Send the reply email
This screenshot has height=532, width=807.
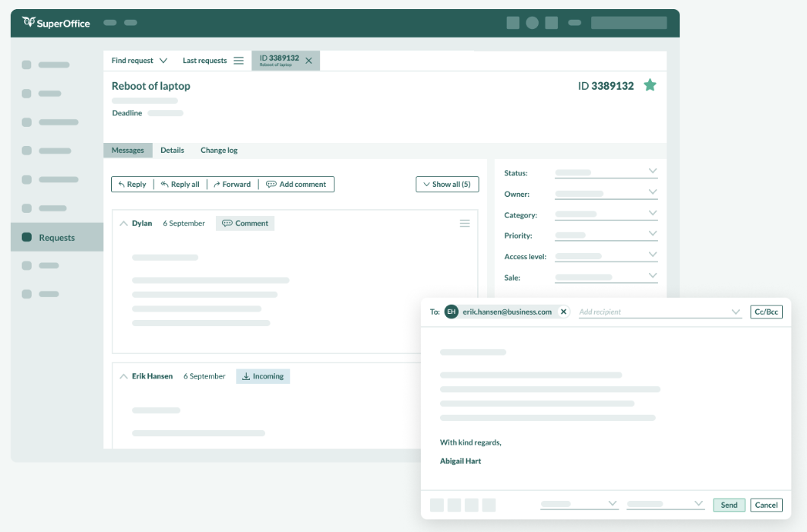[729, 505]
